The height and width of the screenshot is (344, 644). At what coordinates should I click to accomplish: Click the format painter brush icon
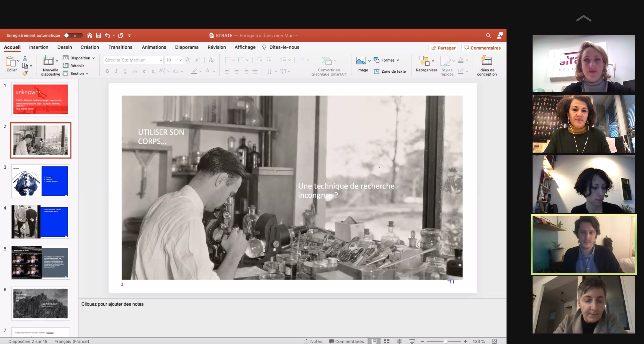point(25,73)
